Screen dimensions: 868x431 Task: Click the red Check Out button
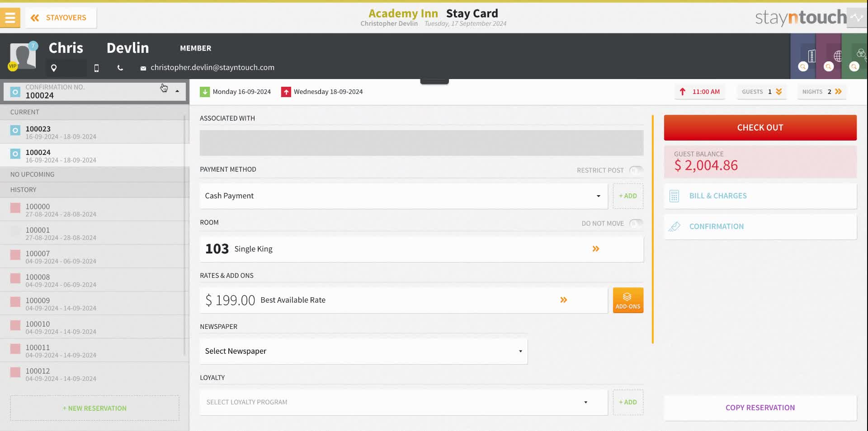(x=760, y=127)
